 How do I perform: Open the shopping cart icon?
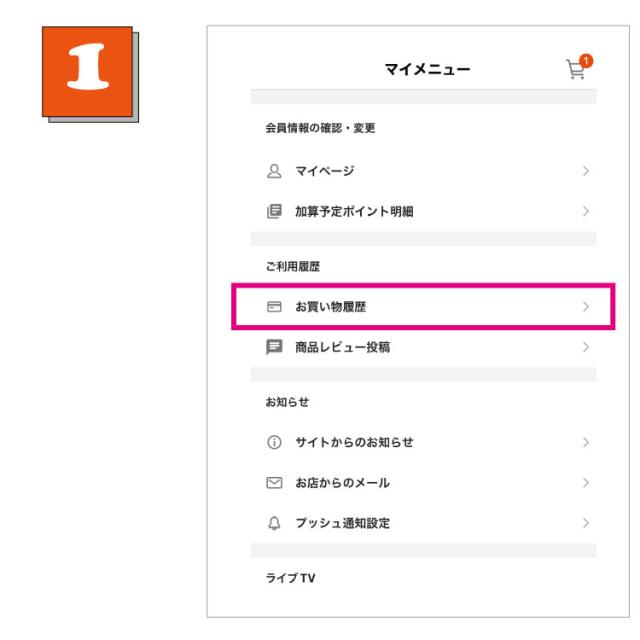coord(574,70)
